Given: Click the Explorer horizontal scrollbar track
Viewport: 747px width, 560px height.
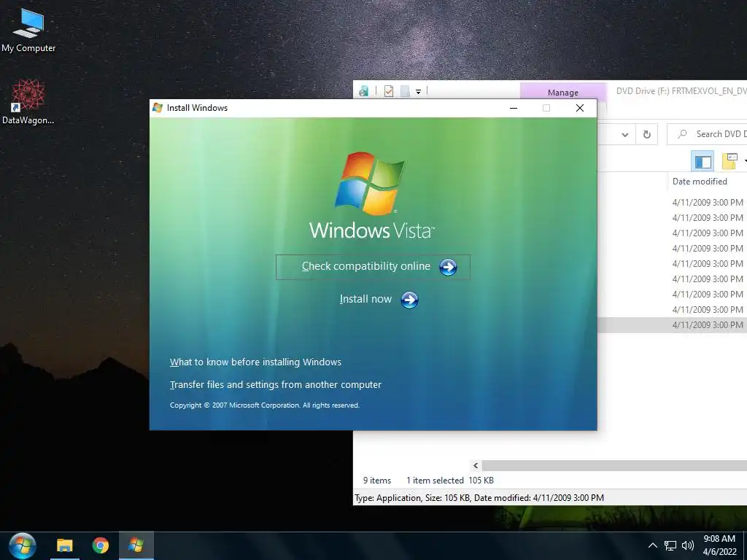Looking at the screenshot, I should [x=614, y=465].
